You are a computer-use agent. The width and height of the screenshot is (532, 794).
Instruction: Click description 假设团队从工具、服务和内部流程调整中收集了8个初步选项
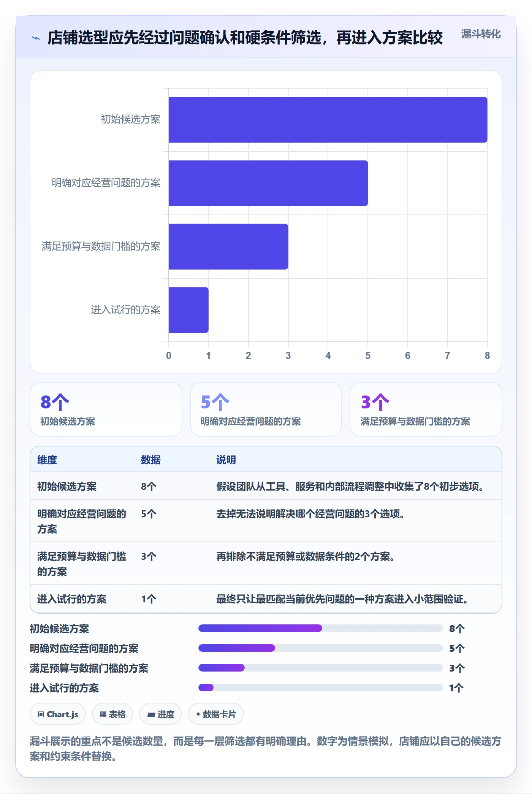pyautogui.click(x=350, y=486)
